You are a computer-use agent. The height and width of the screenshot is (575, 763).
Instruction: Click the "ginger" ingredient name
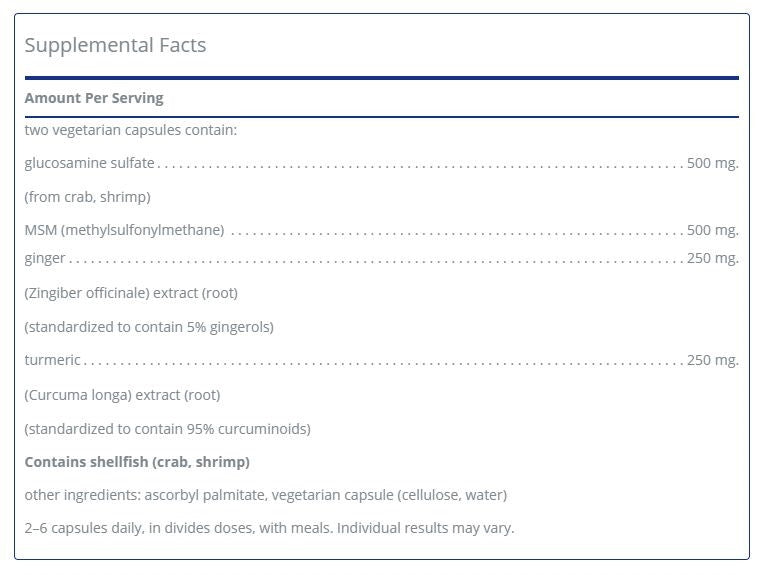pyautogui.click(x=45, y=258)
